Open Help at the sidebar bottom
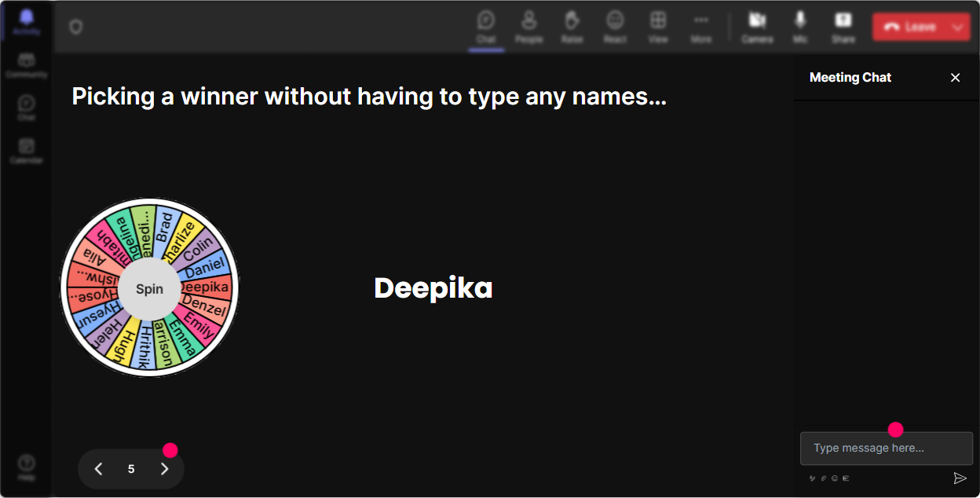 coord(27,467)
